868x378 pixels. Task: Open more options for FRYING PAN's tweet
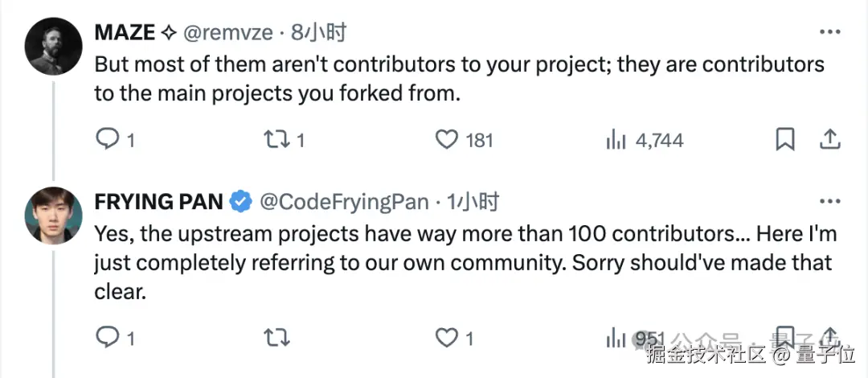[x=829, y=201]
